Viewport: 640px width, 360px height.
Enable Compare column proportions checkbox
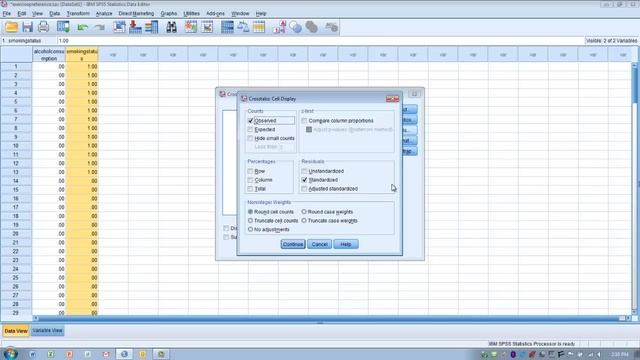[304, 121]
